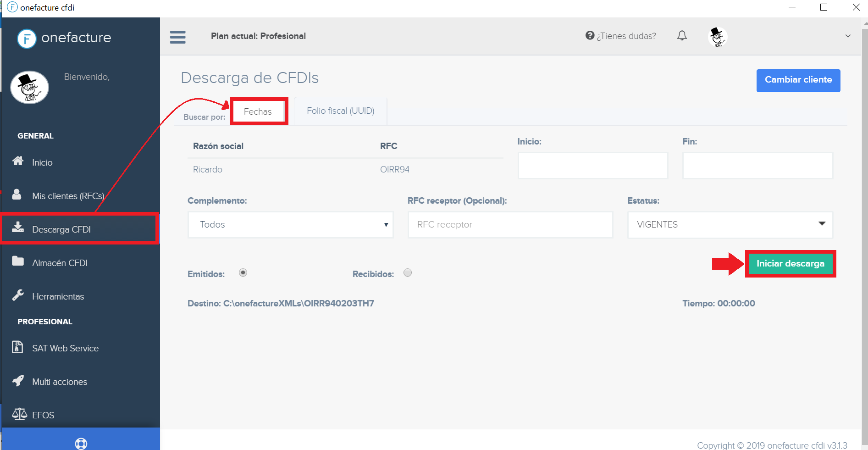Open the hamburger navigation menu
Screen dimensions: 868x450
pyautogui.click(x=178, y=37)
